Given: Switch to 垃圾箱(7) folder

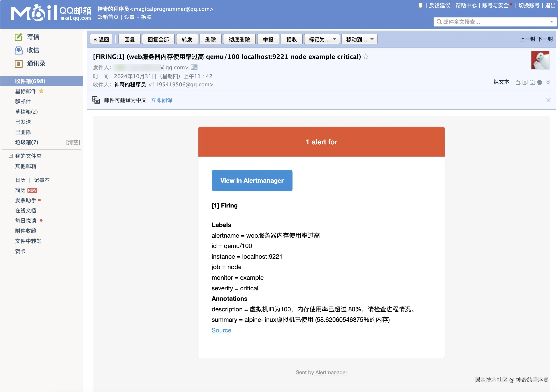Looking at the screenshot, I should [x=26, y=142].
